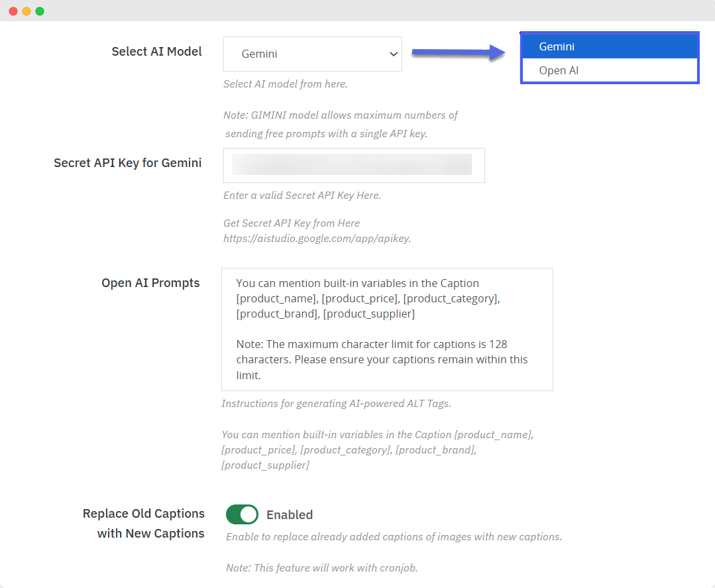Click the green maximize window button
The height and width of the screenshot is (588, 715).
(x=40, y=11)
